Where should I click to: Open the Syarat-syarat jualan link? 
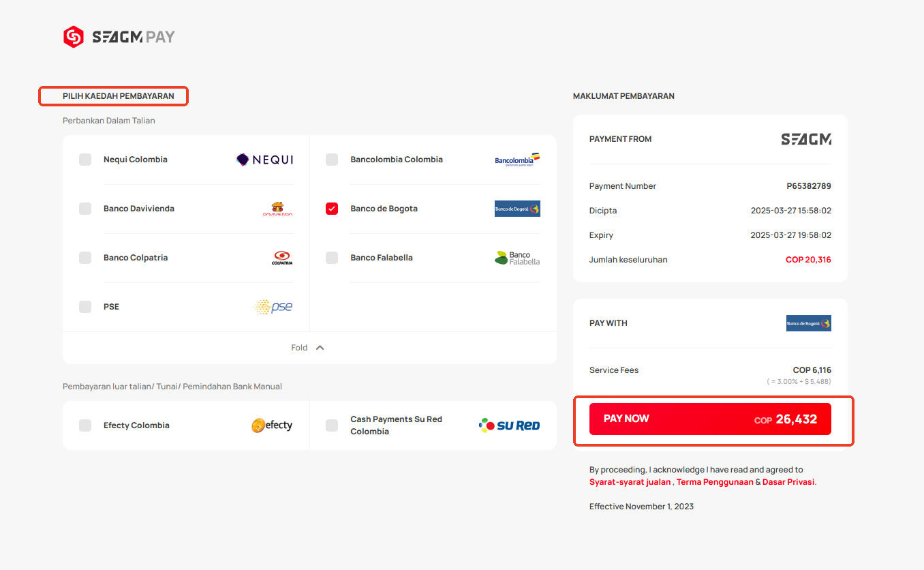630,482
